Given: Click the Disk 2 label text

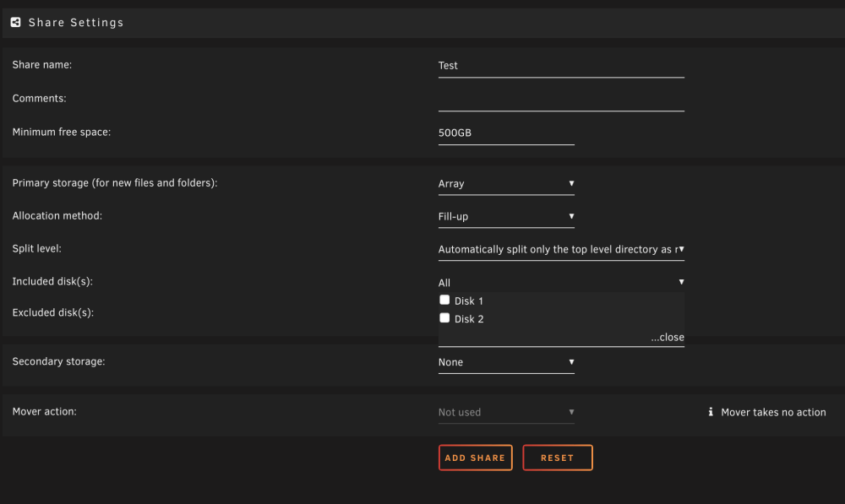Looking at the screenshot, I should (x=469, y=319).
